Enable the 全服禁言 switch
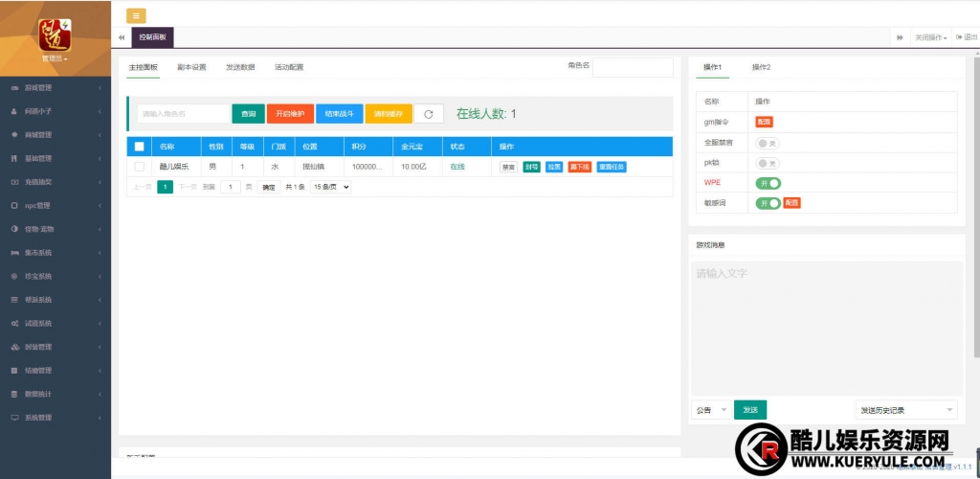Viewport: 980px width, 479px height. pos(768,143)
